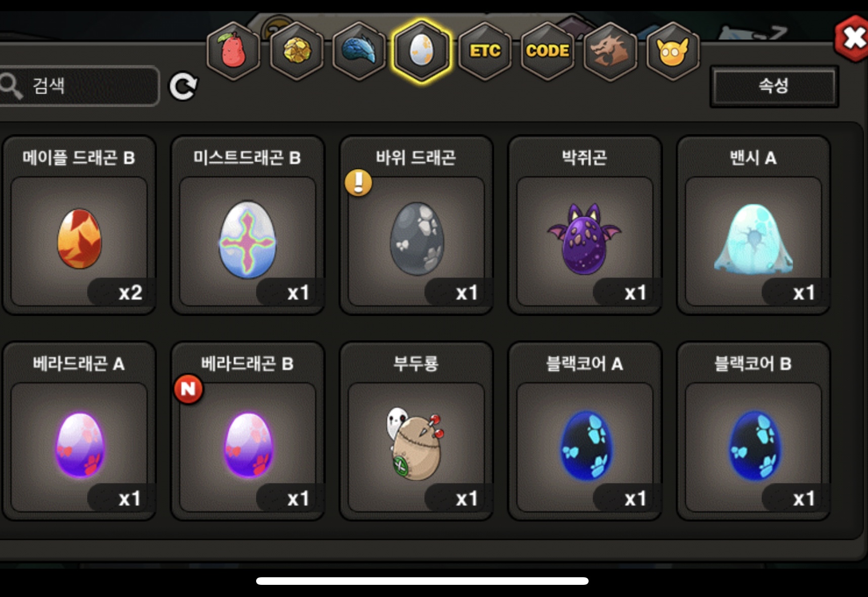Select the highlighted egg category tab

[x=421, y=51]
